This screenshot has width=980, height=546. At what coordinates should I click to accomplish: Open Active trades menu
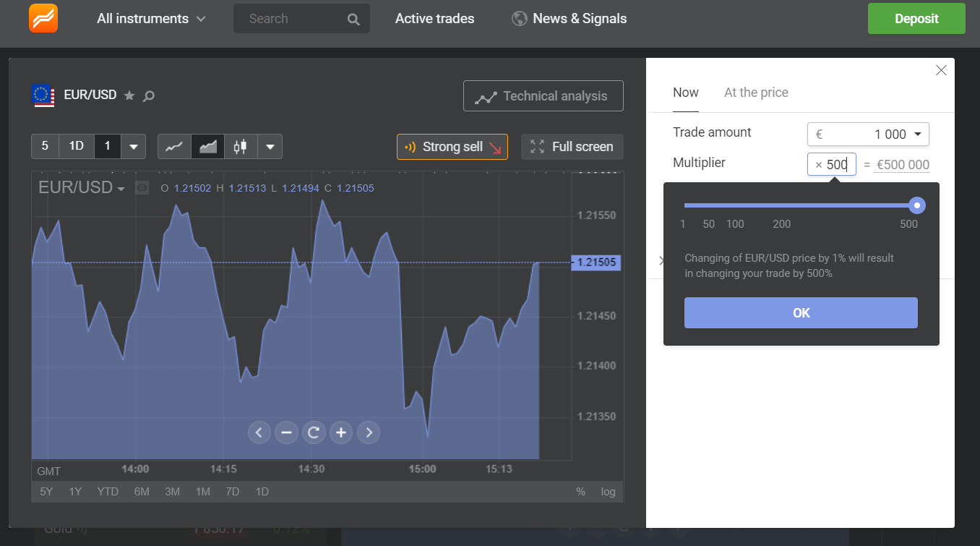(x=435, y=19)
